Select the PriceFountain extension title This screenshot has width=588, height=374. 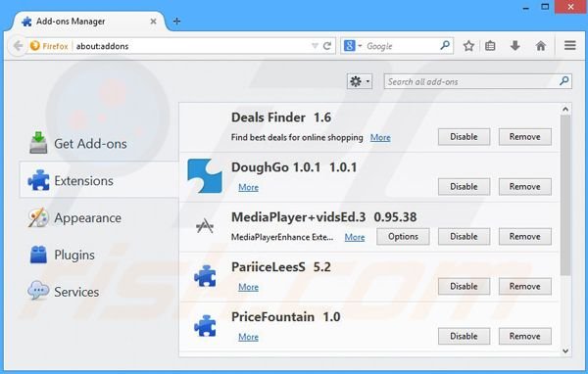point(272,316)
